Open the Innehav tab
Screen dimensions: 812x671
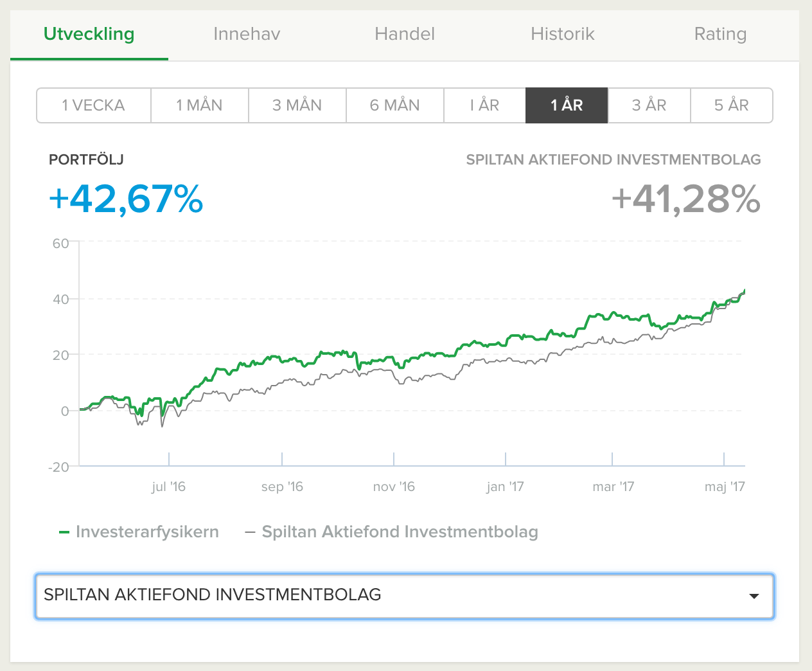247,34
